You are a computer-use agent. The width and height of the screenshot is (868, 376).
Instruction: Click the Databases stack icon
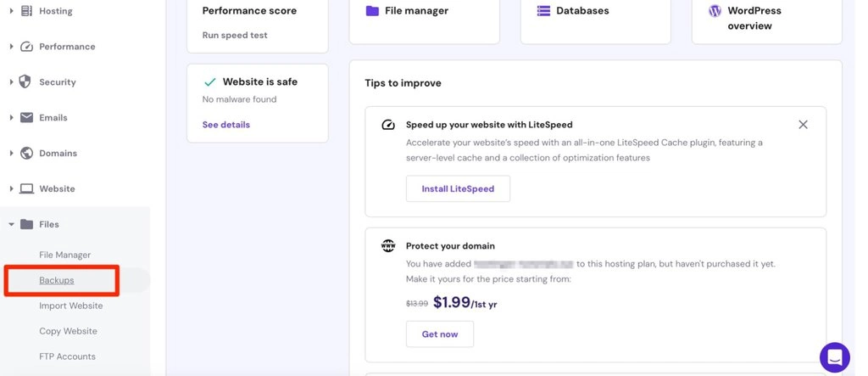[x=543, y=11]
